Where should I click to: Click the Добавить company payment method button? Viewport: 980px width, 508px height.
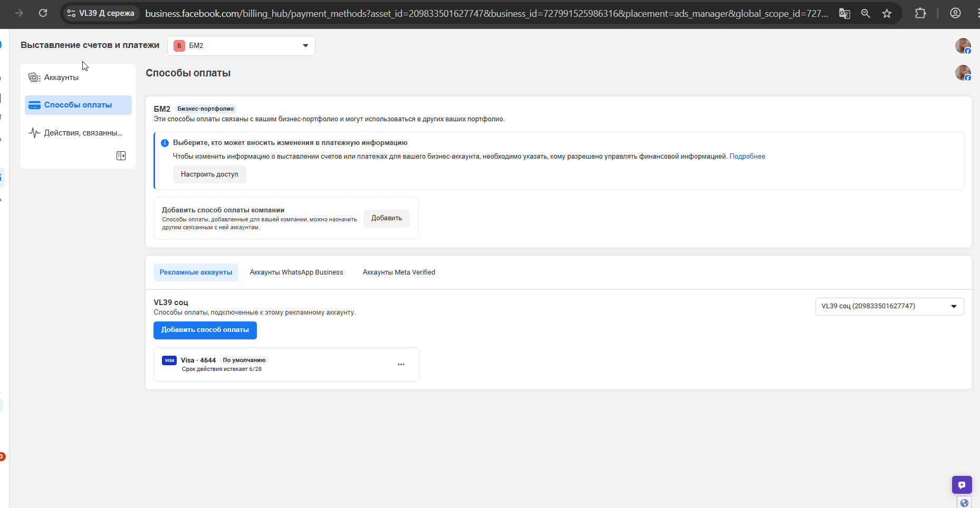point(387,218)
